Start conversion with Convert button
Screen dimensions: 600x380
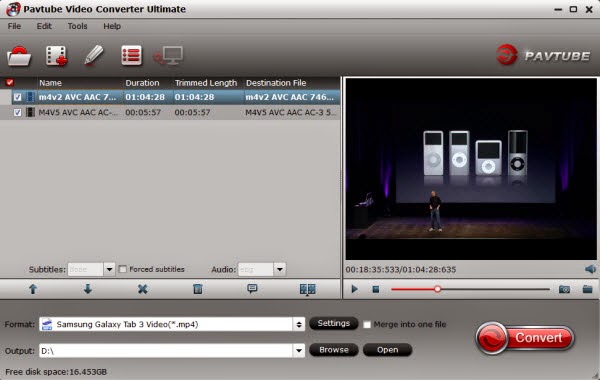[525, 338]
